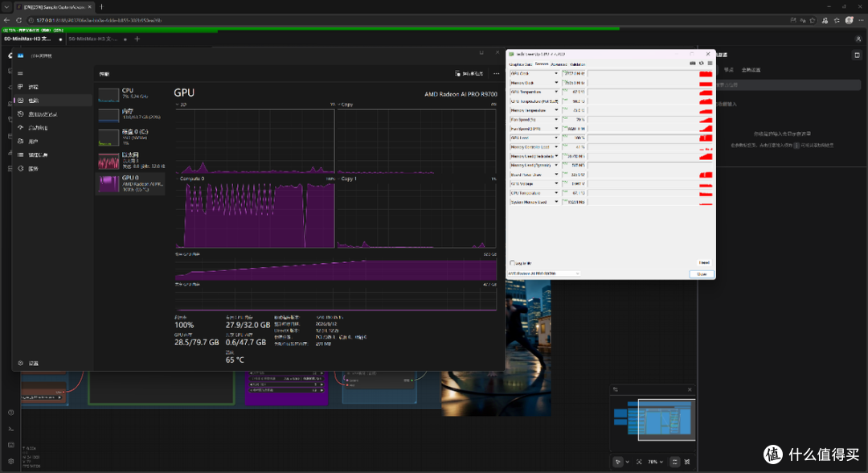Viewport: 868px width, 473px height.
Task: Select 性能 Performance page in Task Manager
Action: point(52,101)
